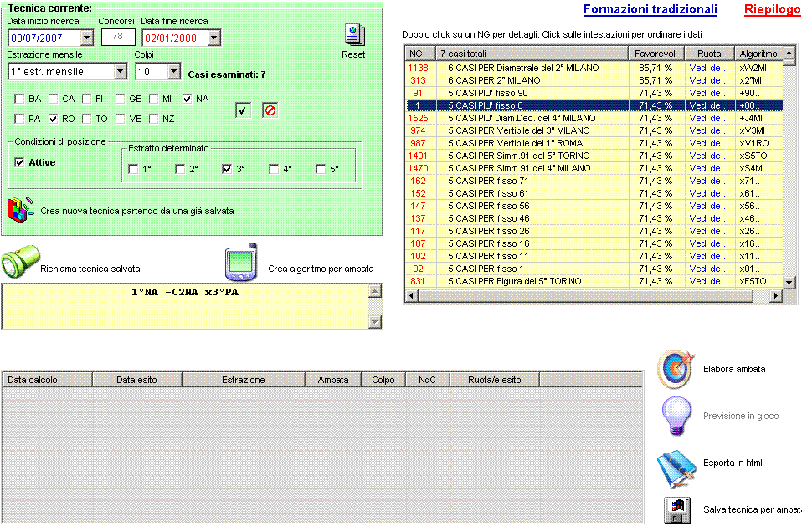Check the 1° estratto determinato checkbox
Image resolution: width=802 pixels, height=532 pixels.
pos(133,169)
